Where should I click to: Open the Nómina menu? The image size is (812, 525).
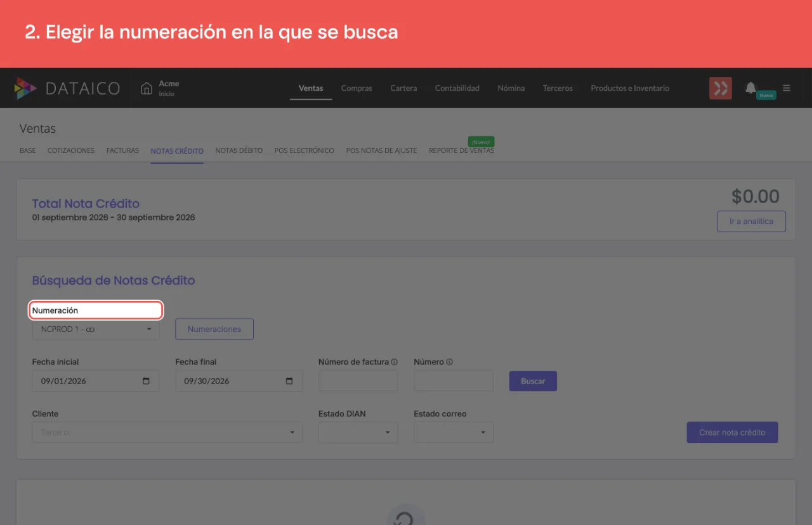(511, 88)
